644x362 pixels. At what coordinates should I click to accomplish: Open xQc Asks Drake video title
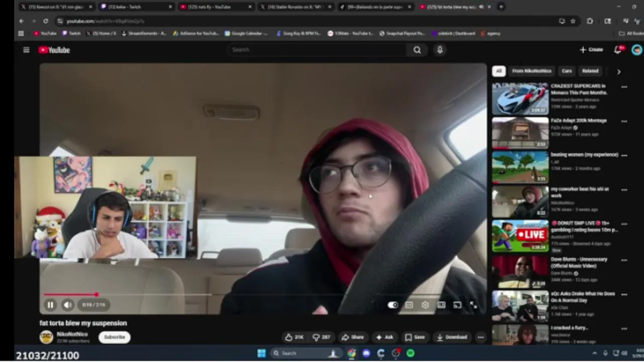pos(583,297)
